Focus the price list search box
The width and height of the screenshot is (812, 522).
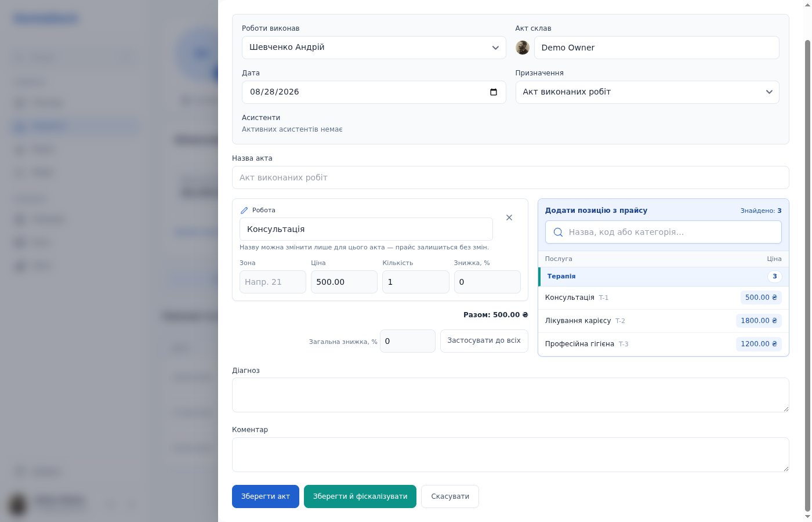tap(664, 232)
